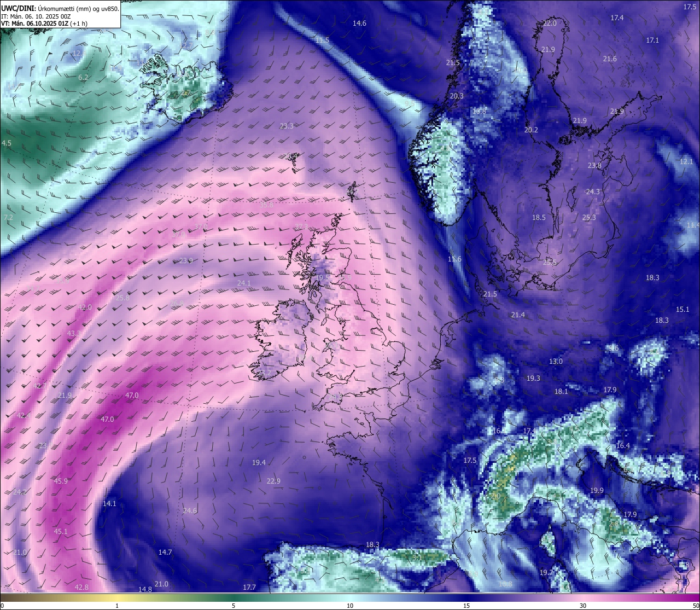Click the color scale label 1
The height and width of the screenshot is (610, 700).
tap(117, 606)
